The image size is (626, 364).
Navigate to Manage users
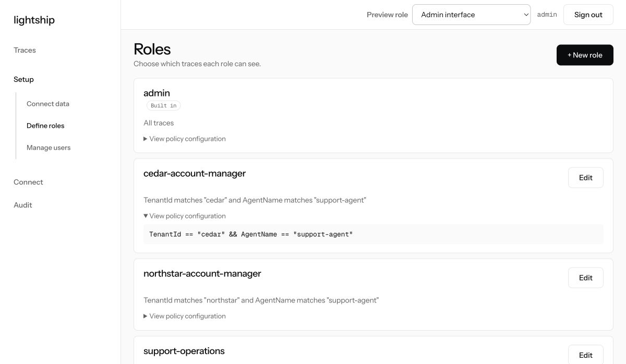click(49, 148)
